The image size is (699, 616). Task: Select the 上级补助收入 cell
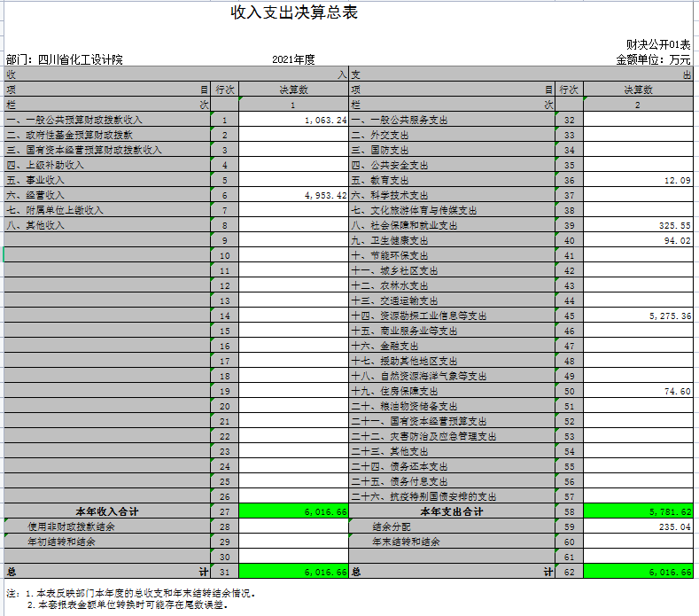(107, 165)
